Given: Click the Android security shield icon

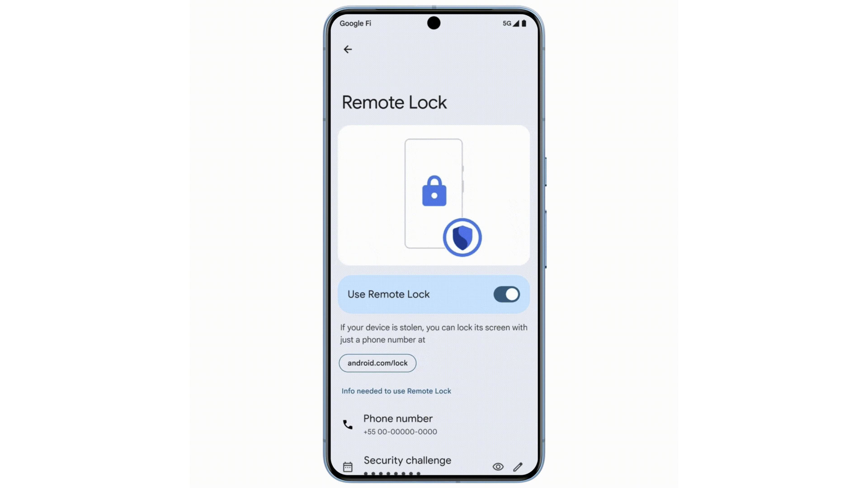Looking at the screenshot, I should (x=462, y=237).
